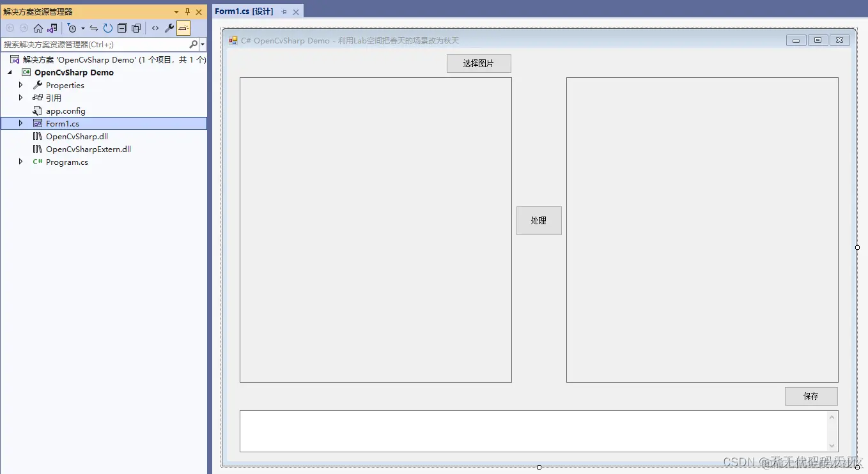Expand the Properties node
Image resolution: width=868 pixels, height=474 pixels.
click(x=20, y=85)
